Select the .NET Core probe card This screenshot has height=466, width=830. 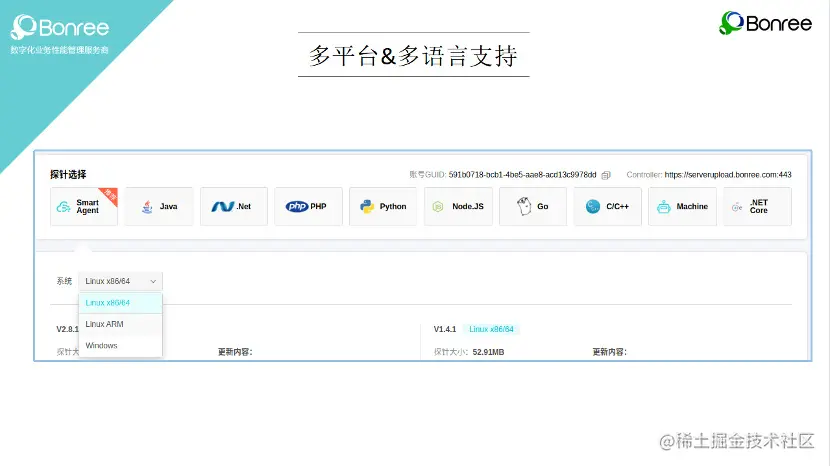[757, 207]
